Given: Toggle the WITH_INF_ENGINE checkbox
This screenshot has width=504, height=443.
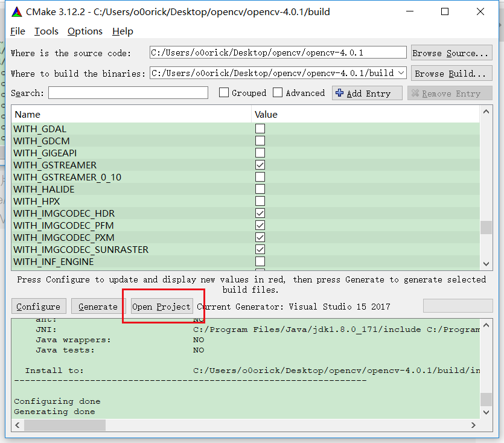Looking at the screenshot, I should pos(260,261).
